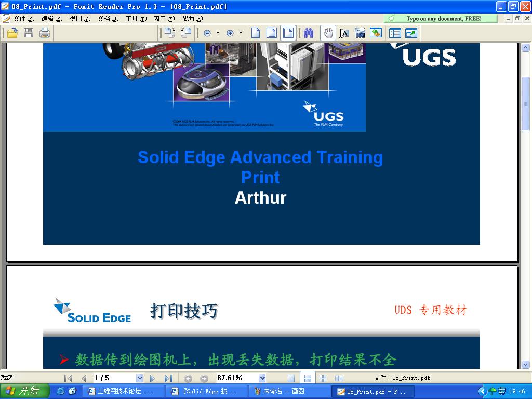Select continuous facing layout icon

(323, 378)
